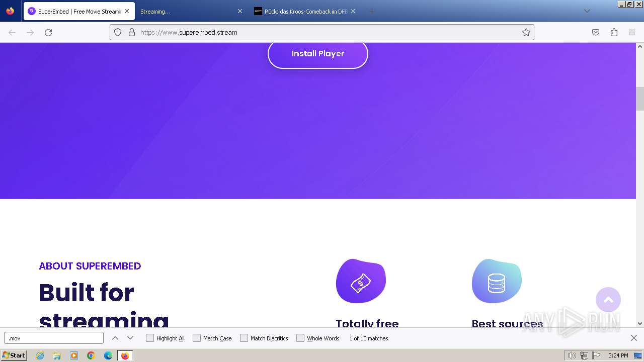The width and height of the screenshot is (644, 362).
Task: Click the Best sources database icon
Action: coord(497,281)
